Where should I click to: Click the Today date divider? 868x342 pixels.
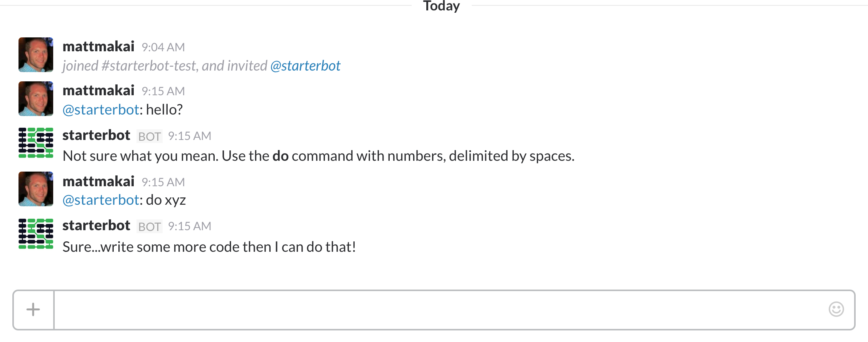click(441, 6)
